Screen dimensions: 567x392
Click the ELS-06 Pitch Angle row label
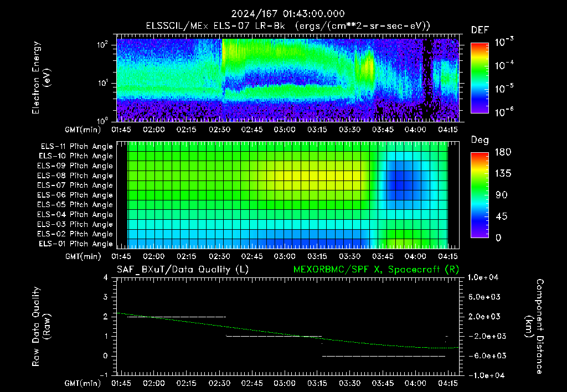(75, 195)
